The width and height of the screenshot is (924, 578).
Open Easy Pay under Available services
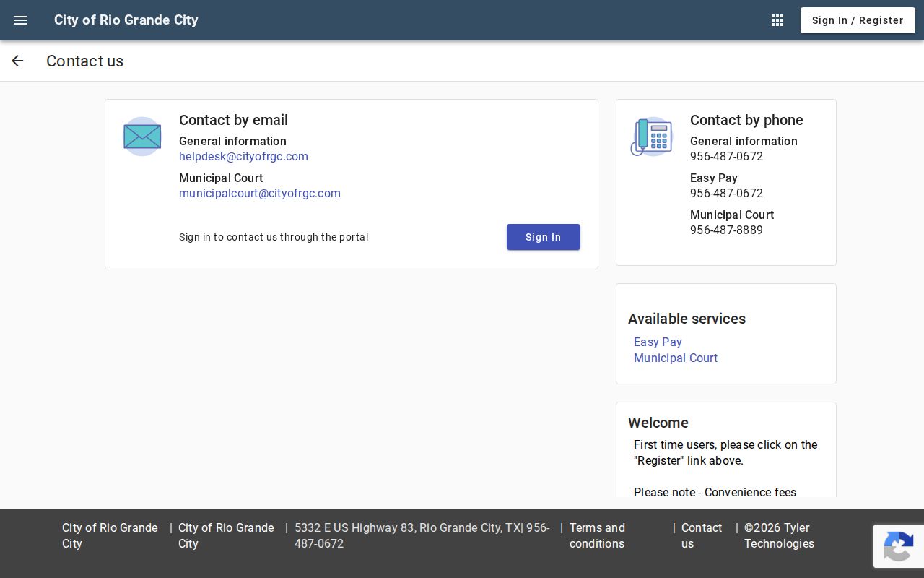click(658, 342)
